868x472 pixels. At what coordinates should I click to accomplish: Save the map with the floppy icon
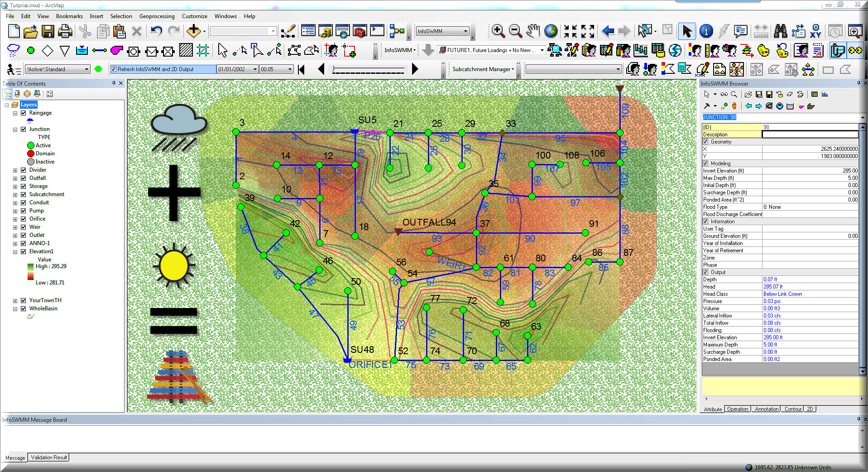click(x=48, y=31)
